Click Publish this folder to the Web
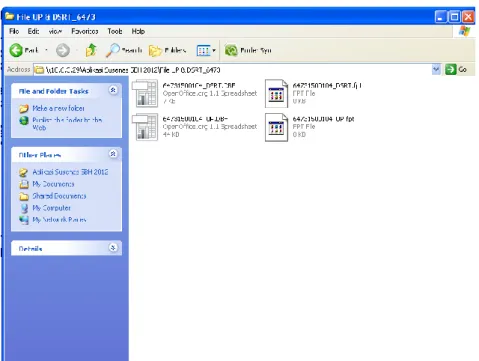This screenshot has height=361, width=479. pos(67,123)
